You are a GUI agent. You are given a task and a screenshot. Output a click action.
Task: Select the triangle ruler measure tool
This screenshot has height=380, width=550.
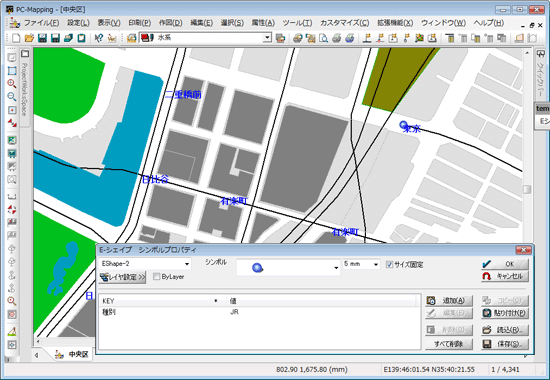[x=12, y=332]
